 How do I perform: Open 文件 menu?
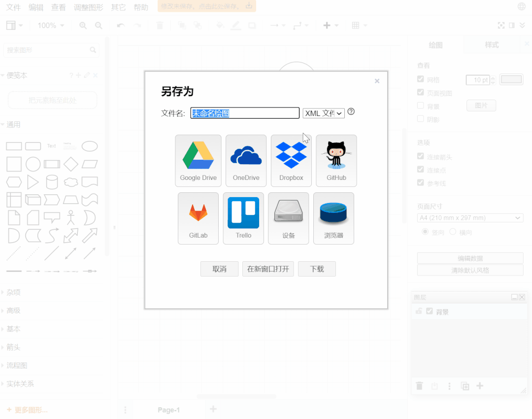tap(14, 7)
